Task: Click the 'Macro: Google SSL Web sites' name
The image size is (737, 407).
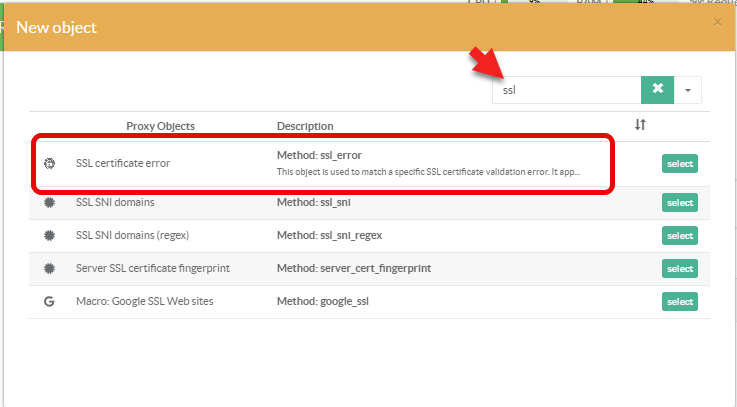Action: (x=144, y=301)
